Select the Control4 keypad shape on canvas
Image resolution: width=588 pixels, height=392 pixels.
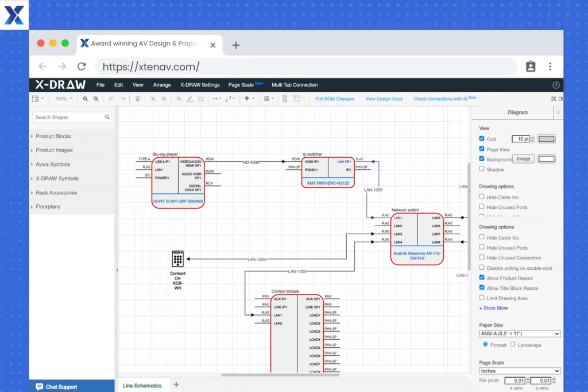coord(177,259)
